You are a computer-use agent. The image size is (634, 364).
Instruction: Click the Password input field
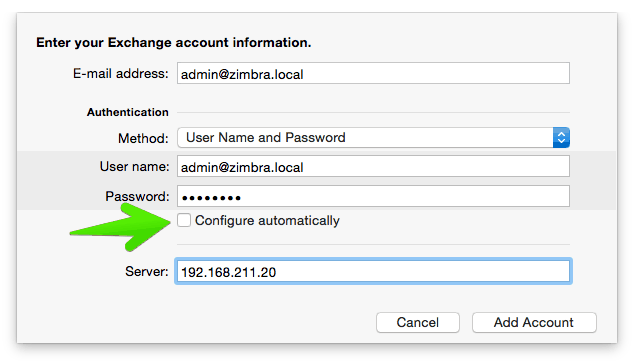point(373,196)
